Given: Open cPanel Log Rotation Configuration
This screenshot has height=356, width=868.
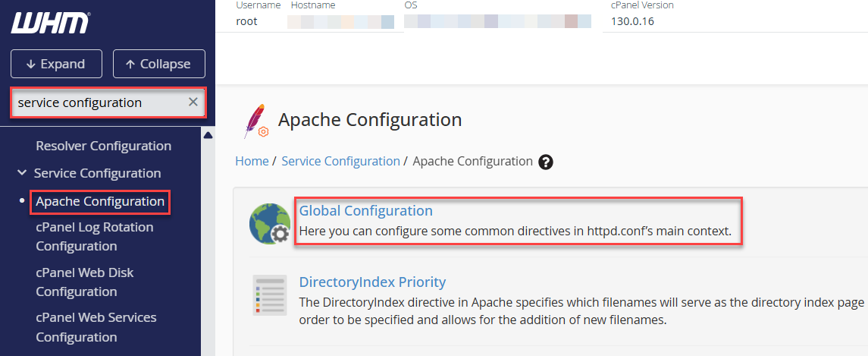Looking at the screenshot, I should [95, 236].
